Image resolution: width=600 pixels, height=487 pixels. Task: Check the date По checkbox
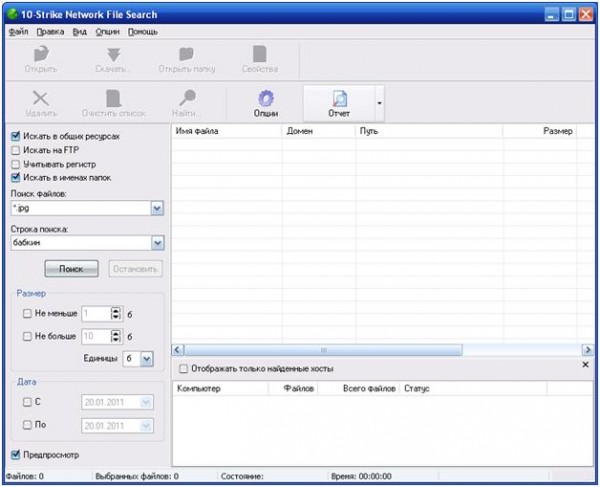tap(27, 425)
